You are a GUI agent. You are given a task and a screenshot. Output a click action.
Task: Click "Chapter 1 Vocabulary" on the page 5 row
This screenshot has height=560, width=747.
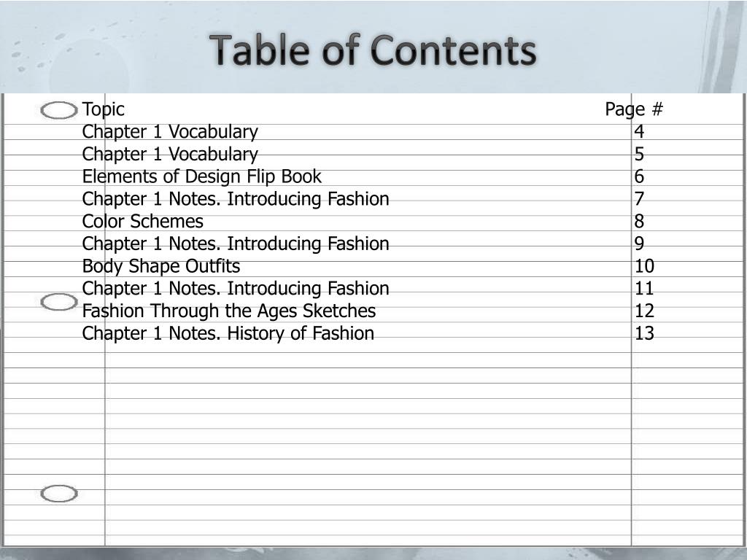170,155
